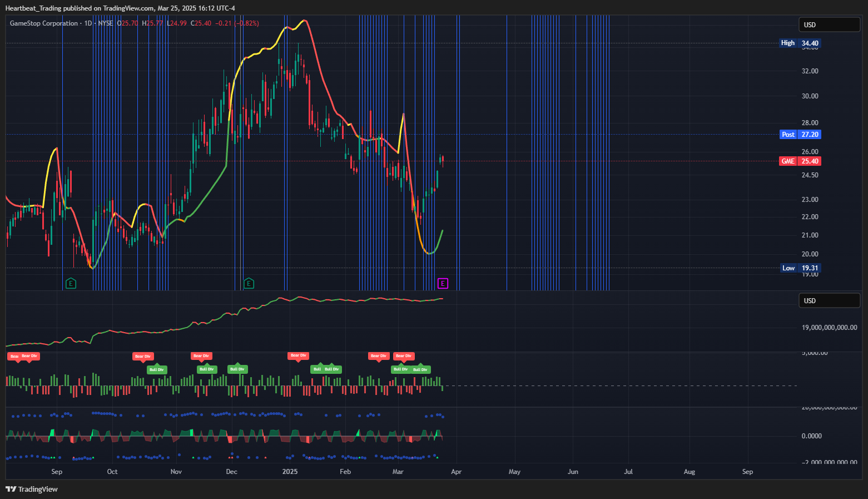Select the October Bear Div label
868x499 pixels.
143,356
